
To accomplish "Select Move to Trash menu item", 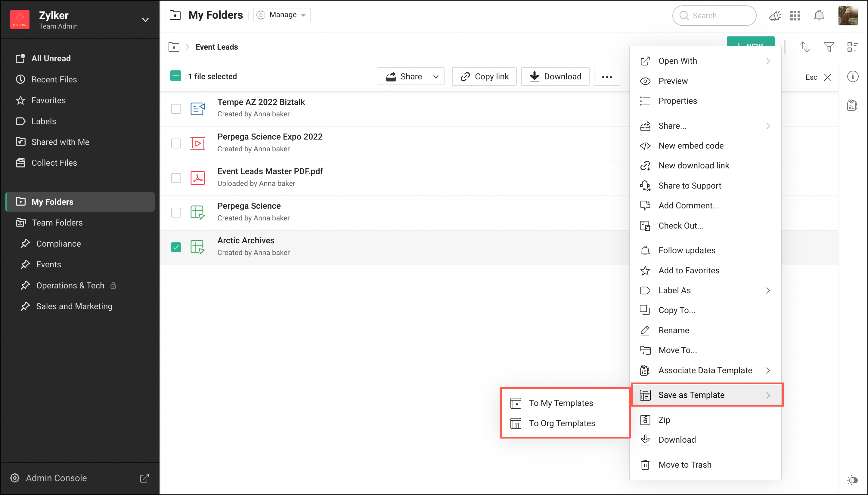I will pos(685,465).
